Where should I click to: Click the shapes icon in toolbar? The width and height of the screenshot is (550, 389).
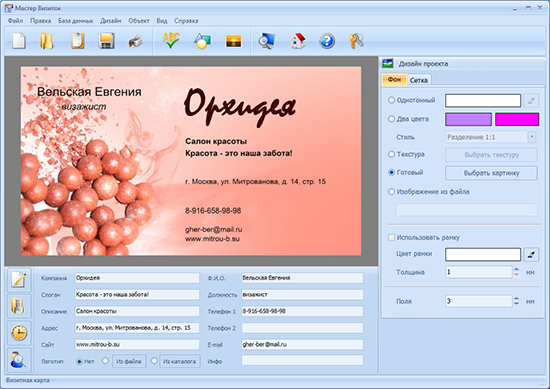coord(202,41)
